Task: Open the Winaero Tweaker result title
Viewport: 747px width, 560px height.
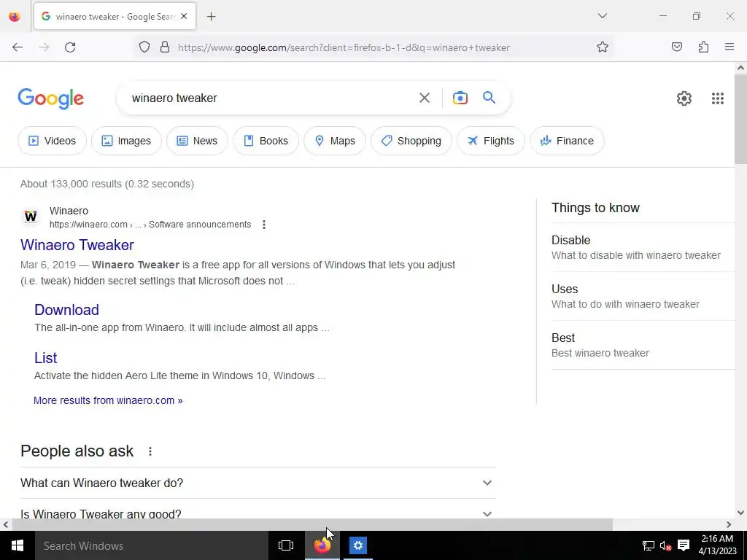Action: coord(77,245)
